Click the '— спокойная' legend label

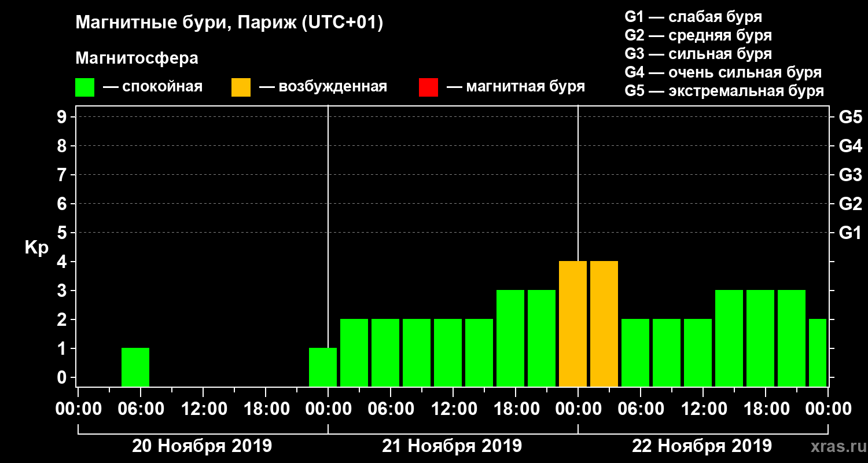click(153, 87)
